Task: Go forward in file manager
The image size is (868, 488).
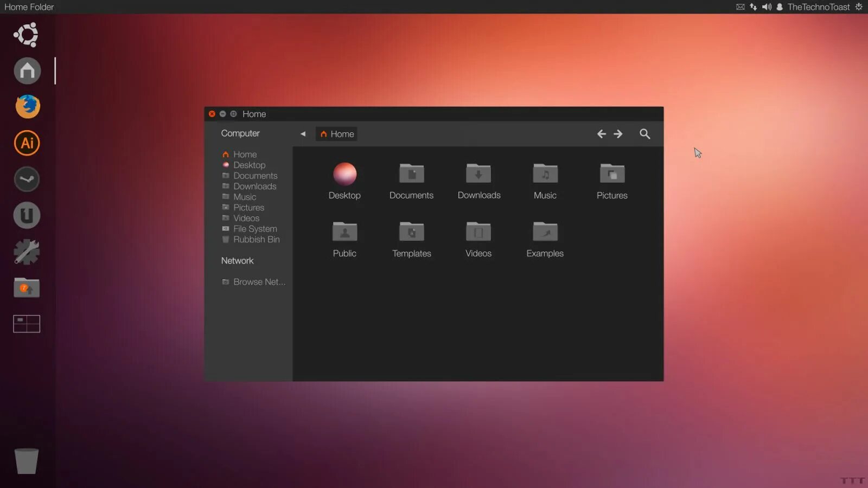Action: tap(618, 134)
